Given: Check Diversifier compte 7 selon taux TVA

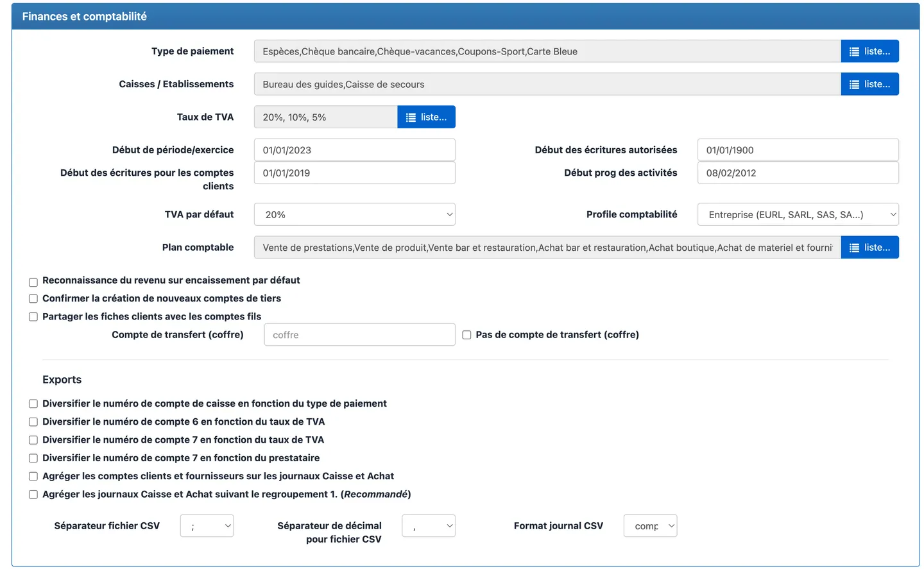Looking at the screenshot, I should coord(33,439).
